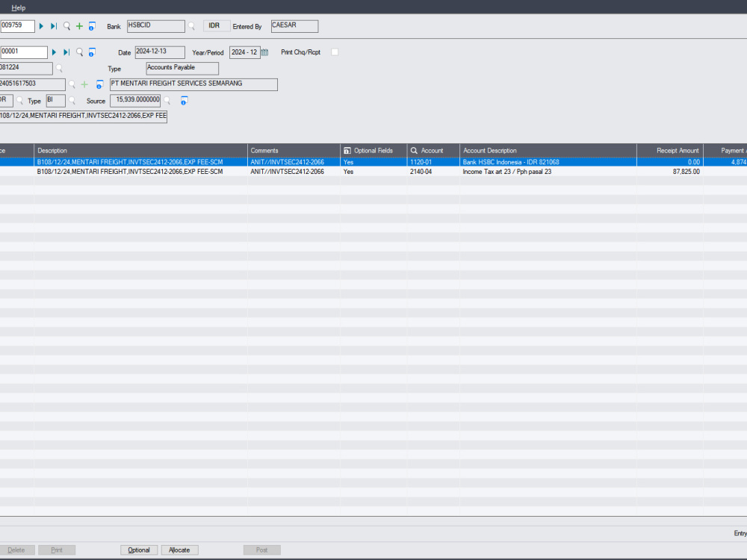Click the 0.00 receipt amount cell
The image size is (747, 560).
pos(670,162)
